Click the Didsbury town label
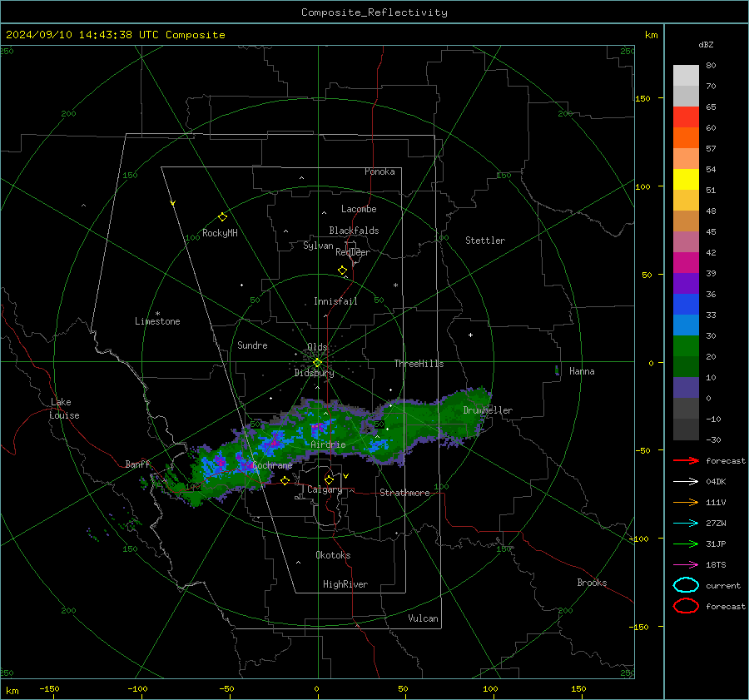Screen dimensions: 749x700 [314, 373]
